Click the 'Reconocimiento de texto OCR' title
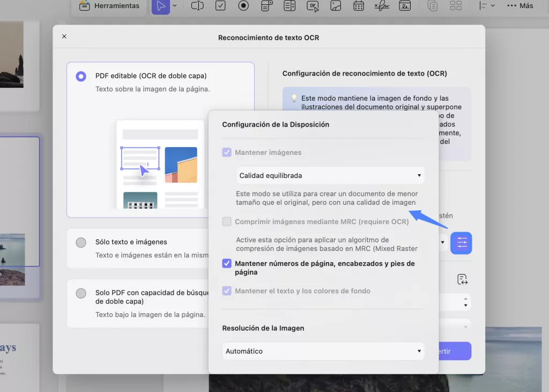This screenshot has height=392, width=549. pyautogui.click(x=269, y=38)
